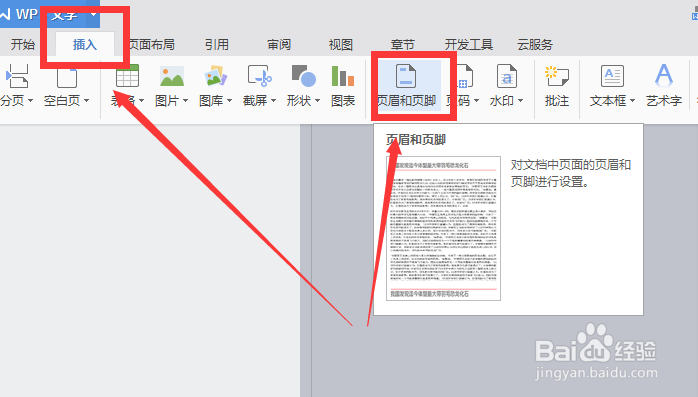Open the 审阅 tab
This screenshot has width=698, height=397.
click(279, 45)
